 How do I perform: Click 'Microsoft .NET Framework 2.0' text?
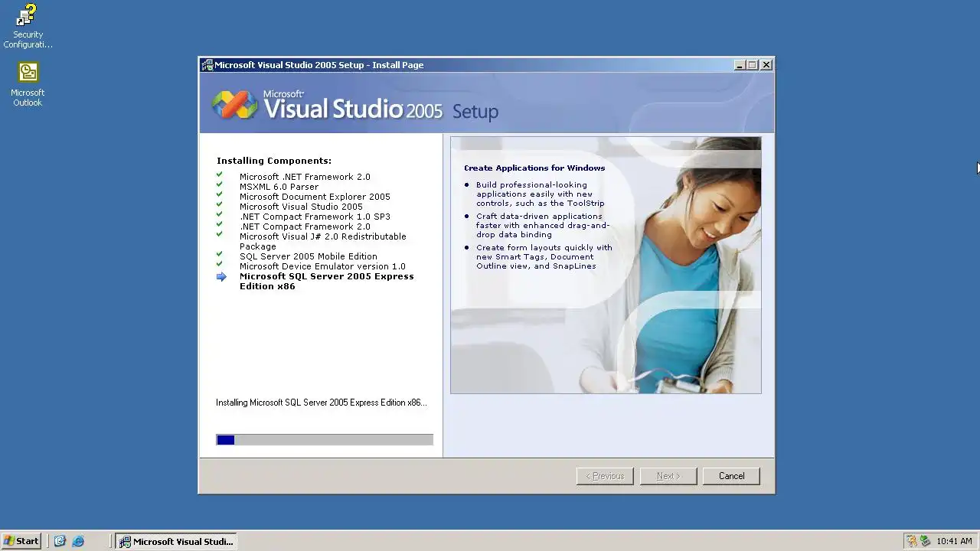[305, 177]
